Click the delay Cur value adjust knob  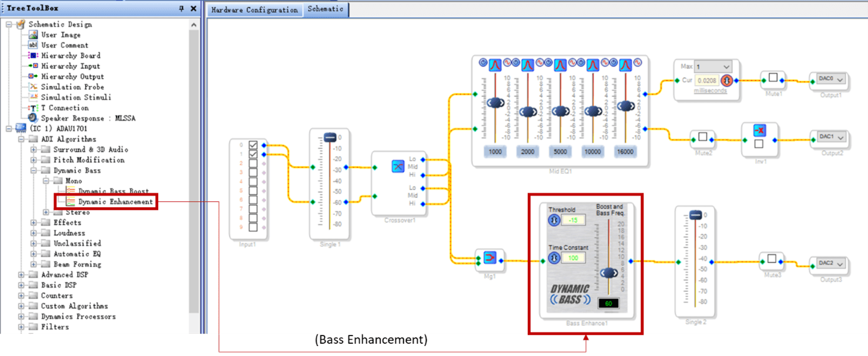tap(727, 80)
